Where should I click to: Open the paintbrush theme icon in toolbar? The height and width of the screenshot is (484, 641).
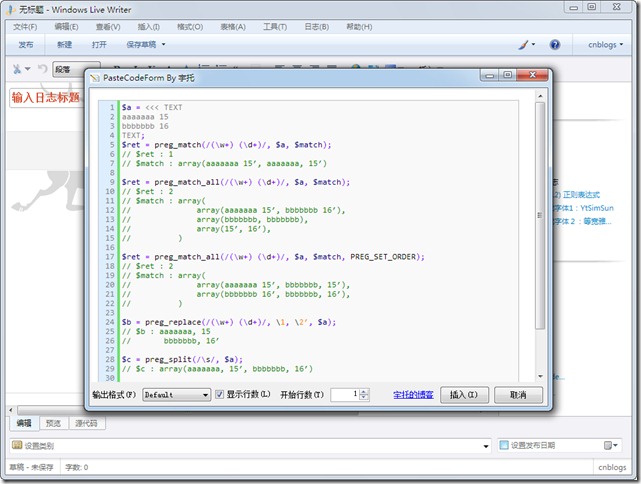click(x=524, y=45)
